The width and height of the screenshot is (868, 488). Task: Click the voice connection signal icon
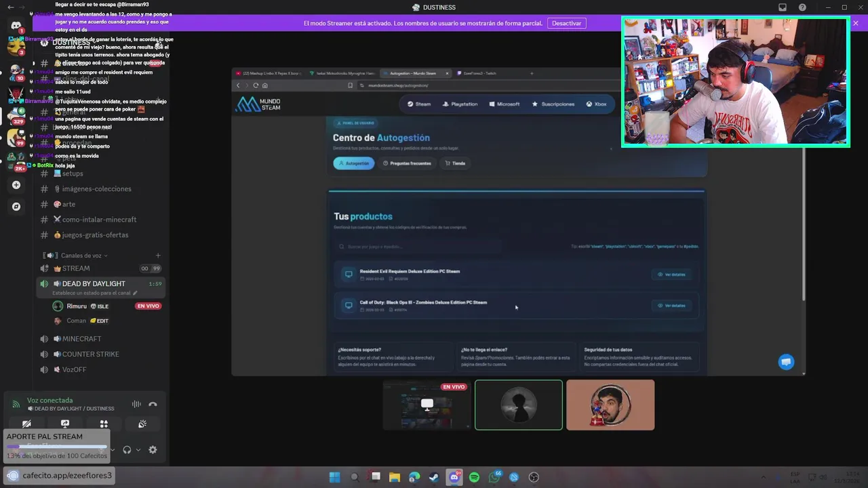(16, 404)
